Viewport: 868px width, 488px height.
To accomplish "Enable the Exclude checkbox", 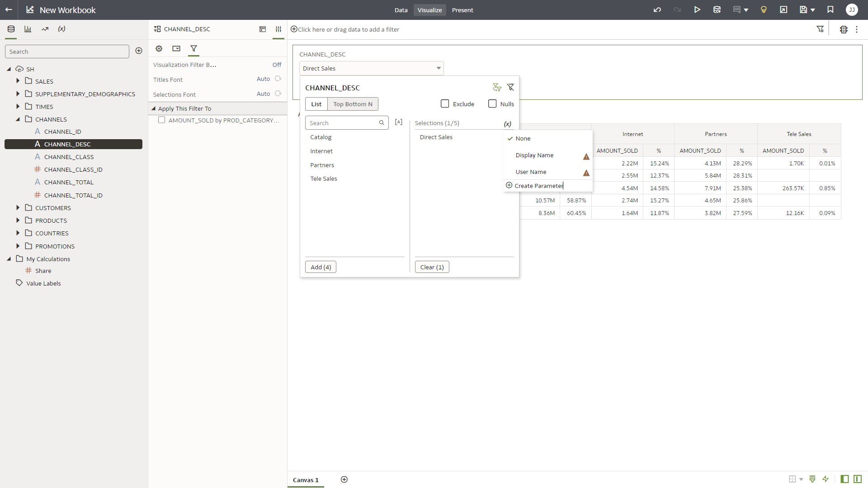I will pyautogui.click(x=445, y=104).
